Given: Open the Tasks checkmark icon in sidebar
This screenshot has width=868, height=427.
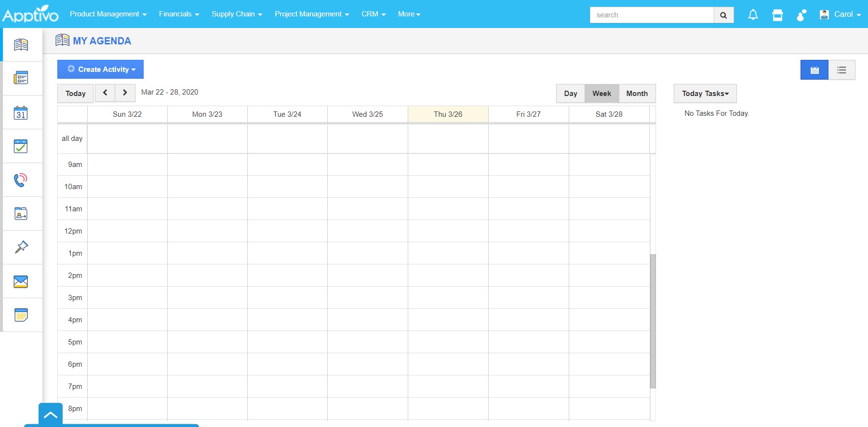Looking at the screenshot, I should click(21, 146).
